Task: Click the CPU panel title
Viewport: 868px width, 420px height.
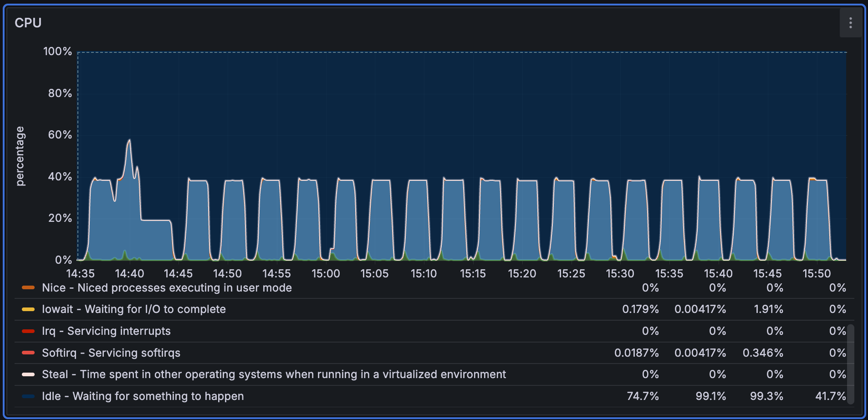Action: (28, 22)
